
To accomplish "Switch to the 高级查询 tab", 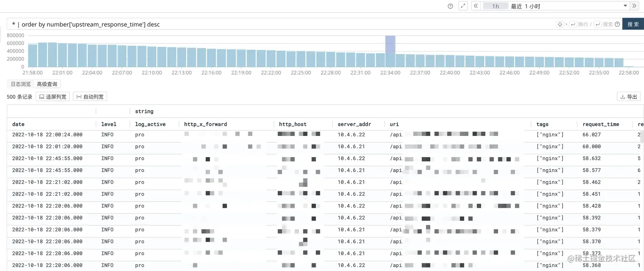I will (47, 84).
